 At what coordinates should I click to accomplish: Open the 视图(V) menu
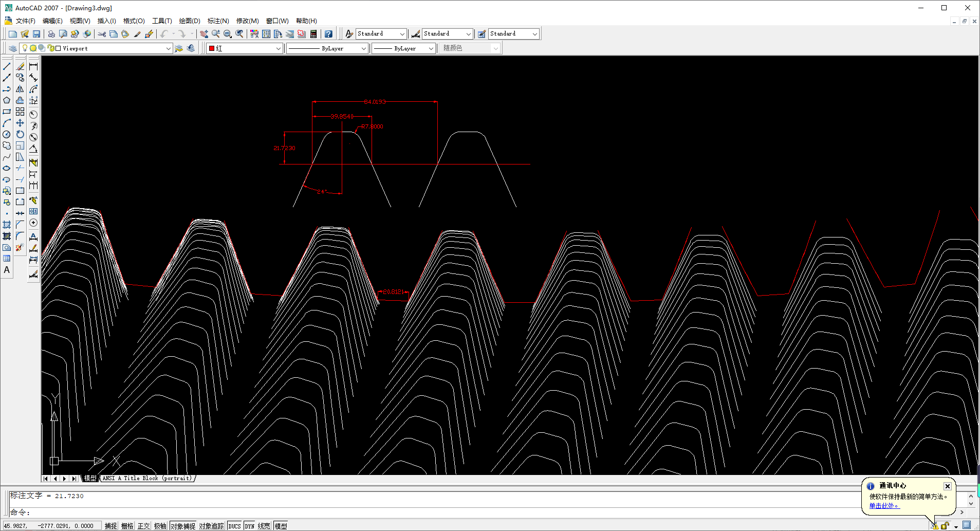coord(80,21)
